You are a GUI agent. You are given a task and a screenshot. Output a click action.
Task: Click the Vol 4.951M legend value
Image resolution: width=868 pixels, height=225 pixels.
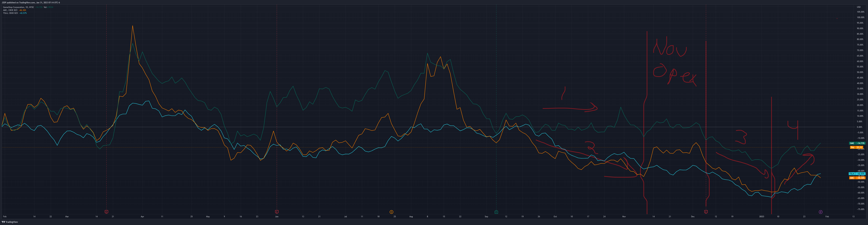coord(48,7)
